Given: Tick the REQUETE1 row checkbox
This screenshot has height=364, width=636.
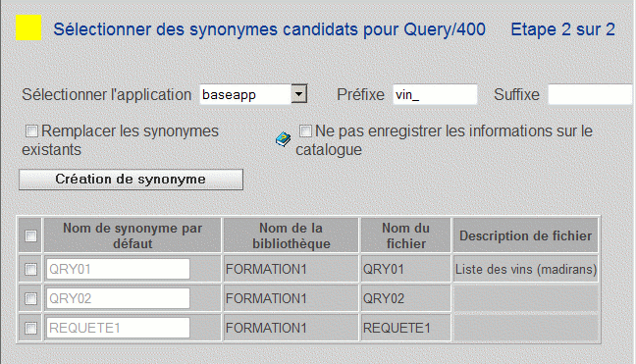Looking at the screenshot, I should [x=30, y=328].
